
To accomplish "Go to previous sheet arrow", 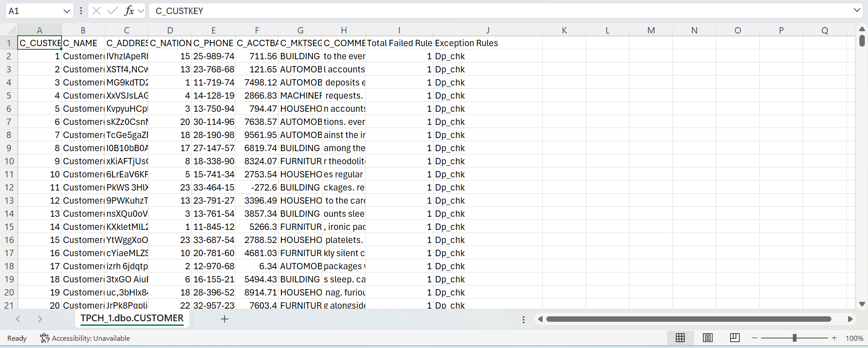I will (x=18, y=319).
